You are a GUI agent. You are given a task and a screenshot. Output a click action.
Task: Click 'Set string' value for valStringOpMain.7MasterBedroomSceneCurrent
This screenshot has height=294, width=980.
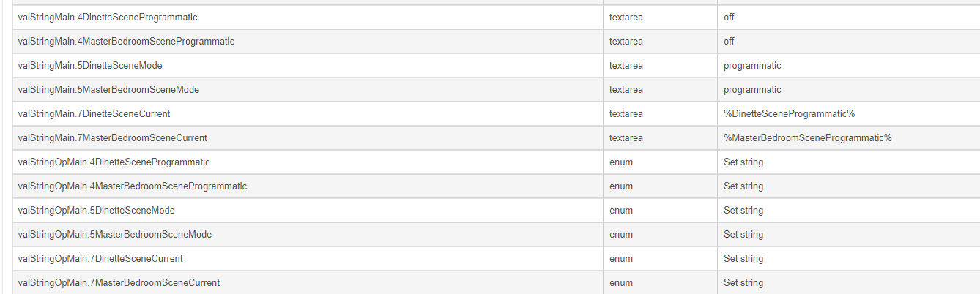click(x=743, y=282)
